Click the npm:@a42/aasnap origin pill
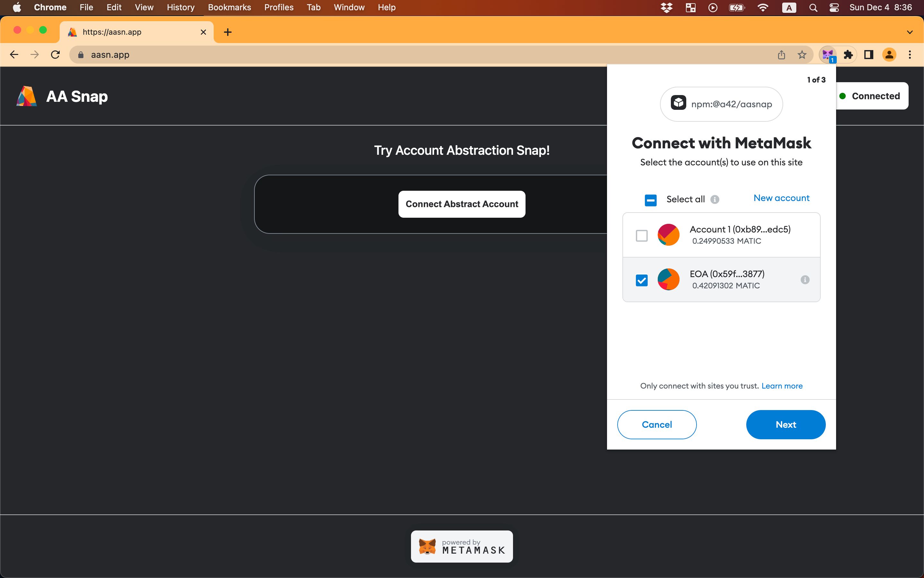 [x=721, y=104]
